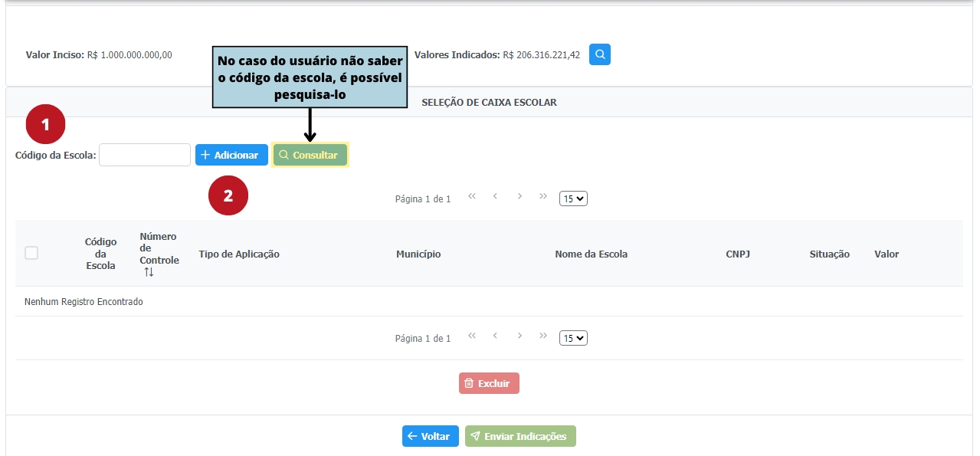Image resolution: width=980 pixels, height=456 pixels.
Task: Jump to last page in bottom paginator
Action: (x=543, y=336)
